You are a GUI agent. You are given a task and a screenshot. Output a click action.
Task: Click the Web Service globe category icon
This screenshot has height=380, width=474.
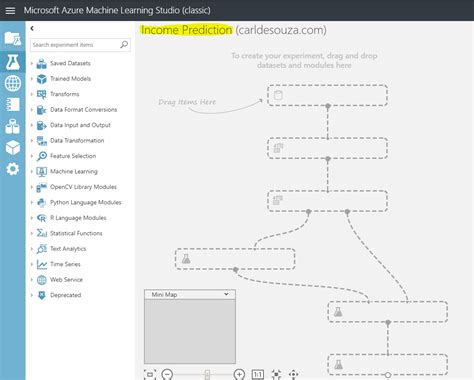tap(41, 280)
